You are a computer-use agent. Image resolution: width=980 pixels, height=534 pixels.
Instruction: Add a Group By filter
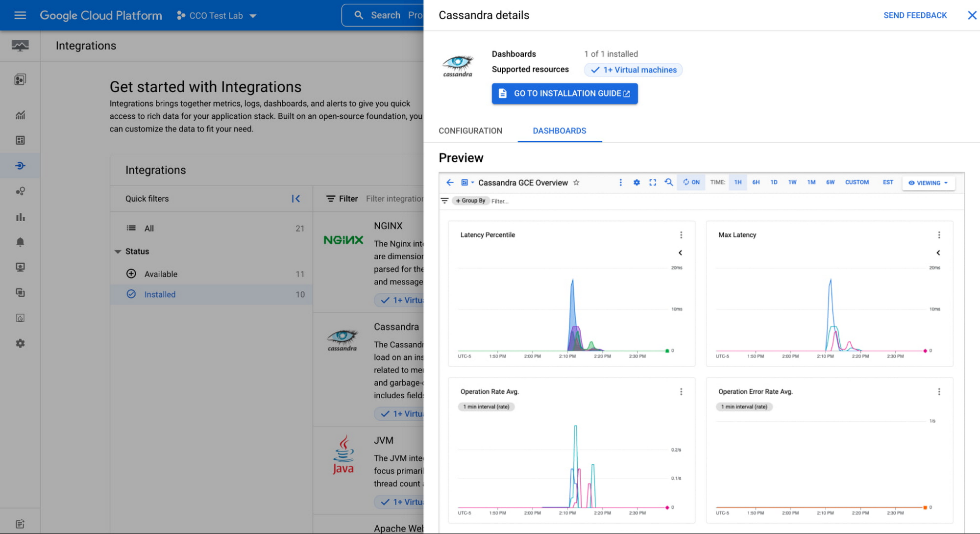coord(470,201)
